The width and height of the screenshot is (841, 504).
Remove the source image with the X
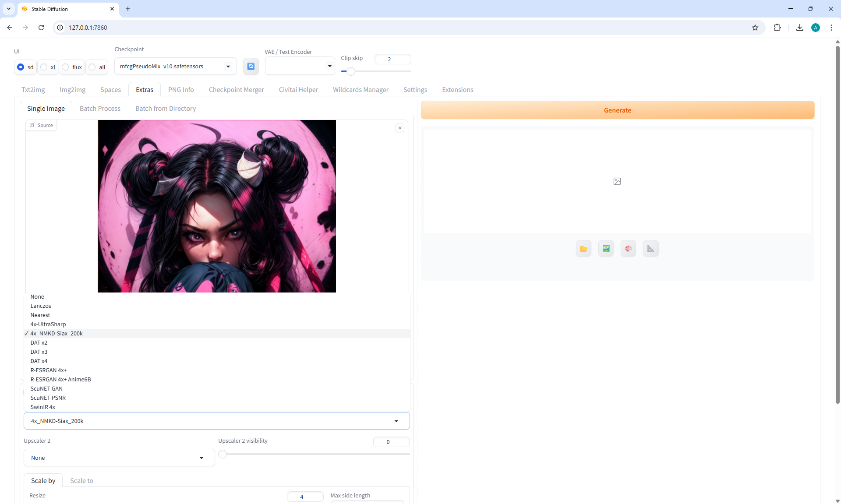399,128
